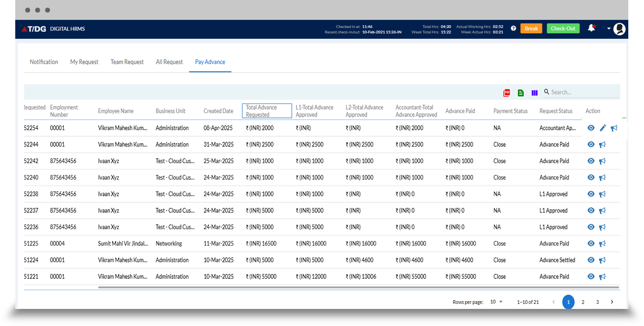Click the magnifier search icon
The height and width of the screenshot is (326, 644).
point(547,92)
